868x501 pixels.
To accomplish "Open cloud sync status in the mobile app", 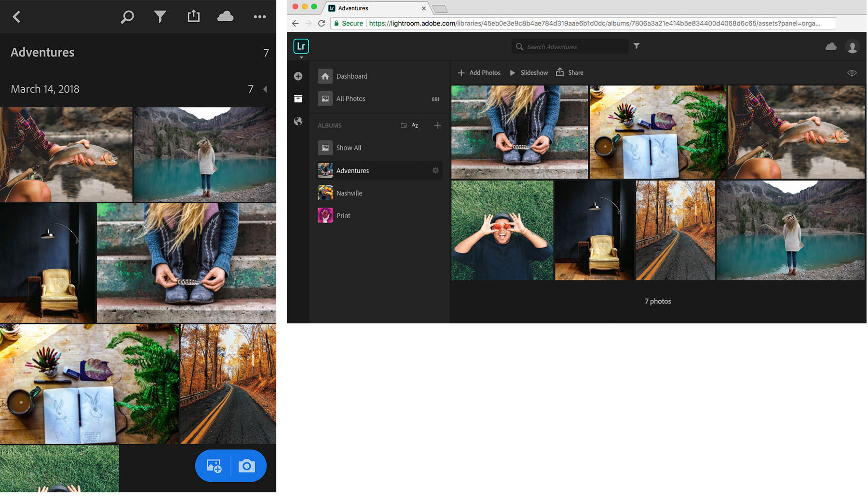I will [225, 16].
